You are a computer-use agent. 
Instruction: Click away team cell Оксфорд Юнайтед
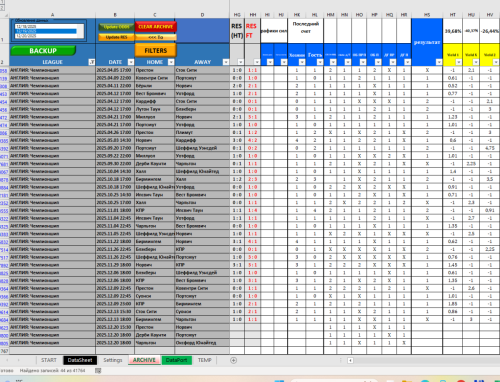[x=202, y=343]
